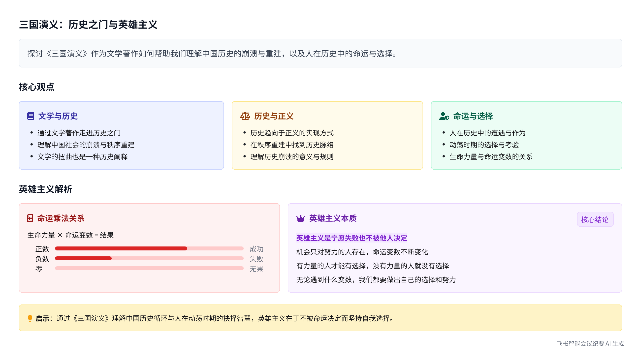Click the lightbulb icon beside 启示

(30, 318)
